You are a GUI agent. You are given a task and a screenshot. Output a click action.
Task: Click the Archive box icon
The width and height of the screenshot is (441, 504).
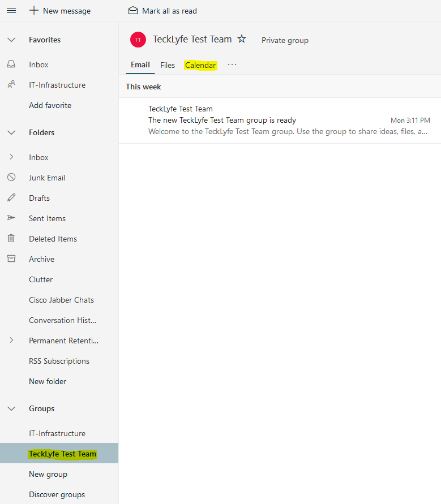click(x=11, y=259)
